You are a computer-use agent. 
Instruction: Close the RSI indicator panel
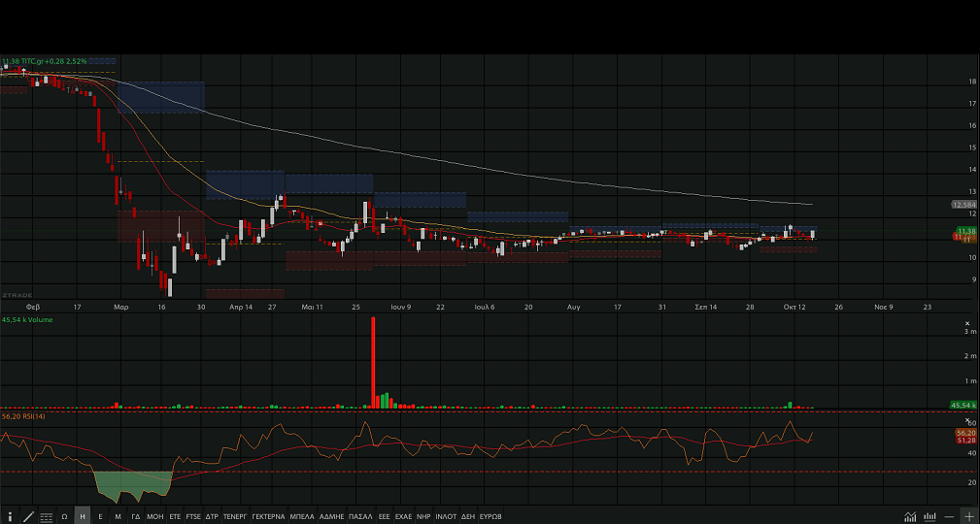click(966, 418)
